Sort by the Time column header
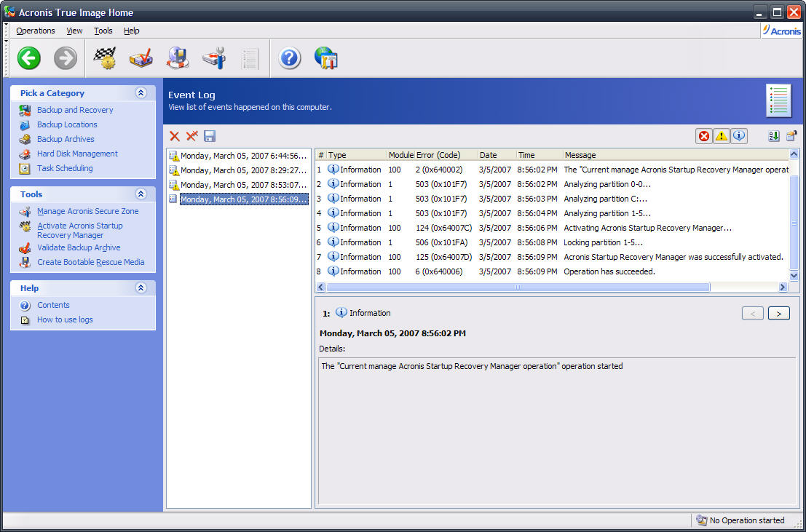Image resolution: width=806 pixels, height=532 pixels. pyautogui.click(x=539, y=155)
